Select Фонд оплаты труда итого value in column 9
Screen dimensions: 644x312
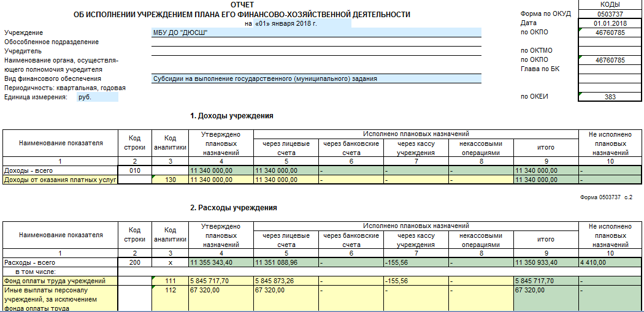point(546,281)
